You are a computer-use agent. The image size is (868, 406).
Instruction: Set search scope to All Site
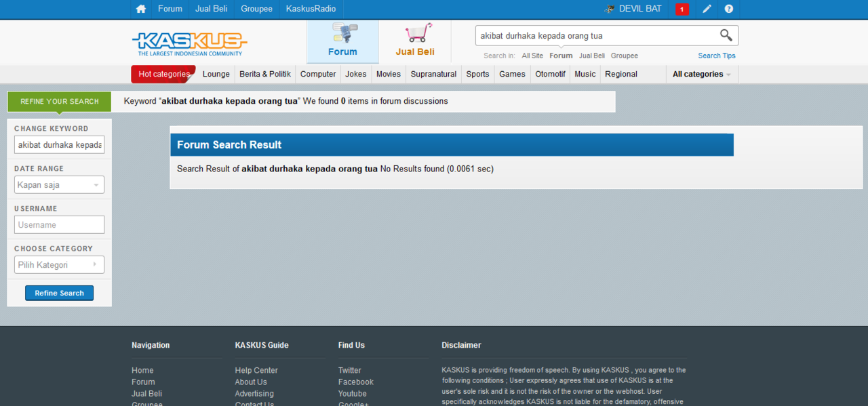point(532,56)
